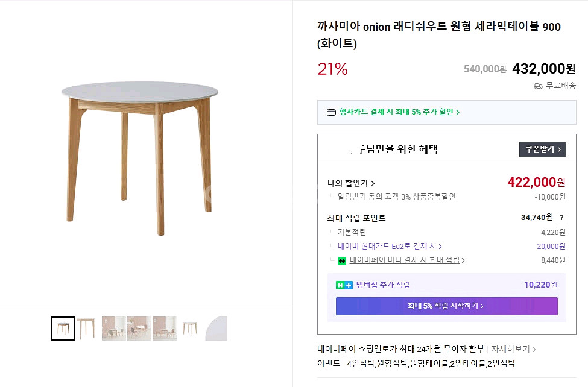Click the 최대 5% 적립 시작하기 button
Viewport: 588px width, 387px height.
point(446,306)
